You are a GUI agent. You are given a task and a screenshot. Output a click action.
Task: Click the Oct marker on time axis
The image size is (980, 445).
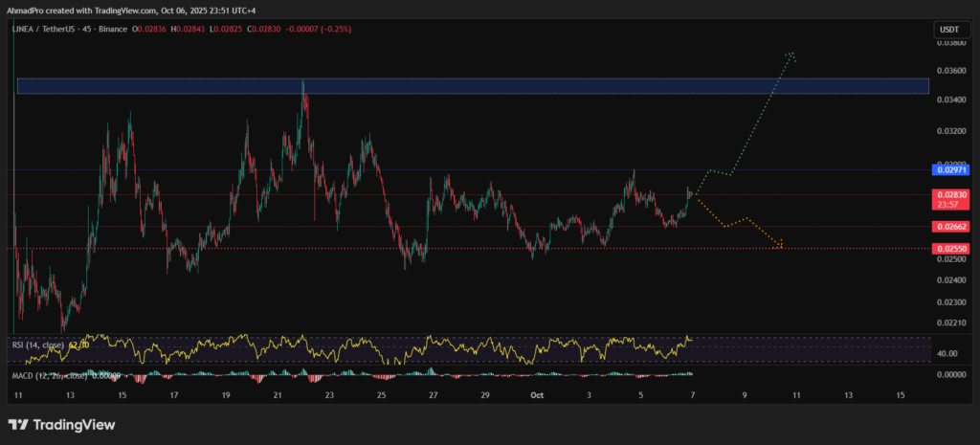click(x=537, y=394)
